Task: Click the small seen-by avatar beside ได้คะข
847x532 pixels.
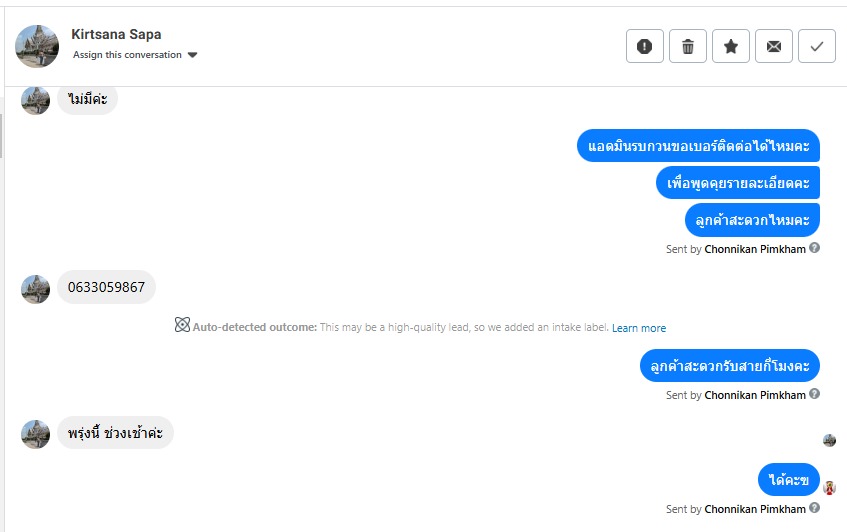Action: (x=829, y=488)
